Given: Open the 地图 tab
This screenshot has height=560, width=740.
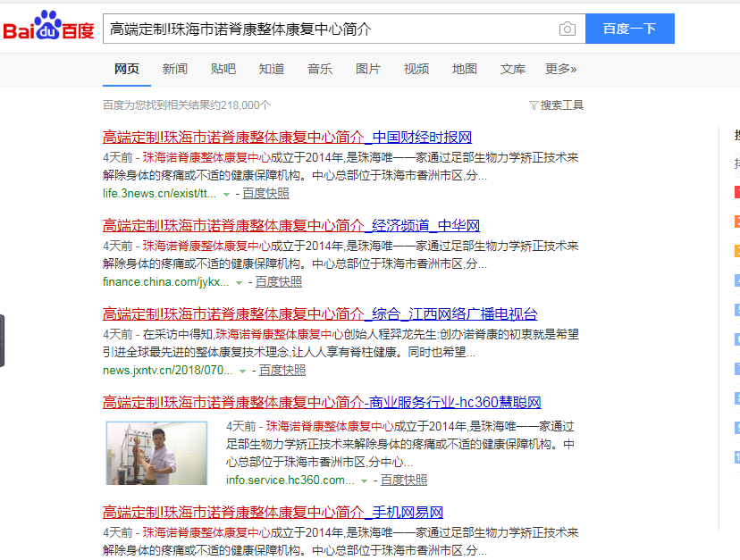Looking at the screenshot, I should coord(465,69).
